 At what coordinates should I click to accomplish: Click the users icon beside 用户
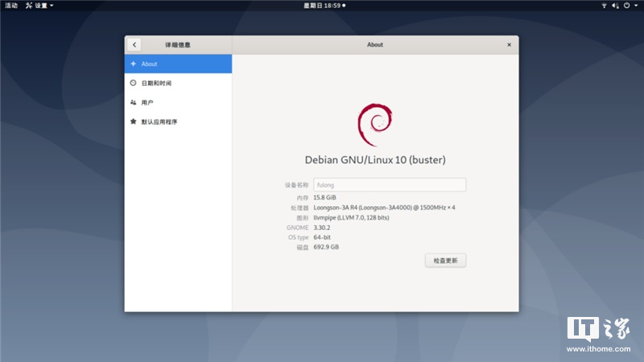click(133, 102)
